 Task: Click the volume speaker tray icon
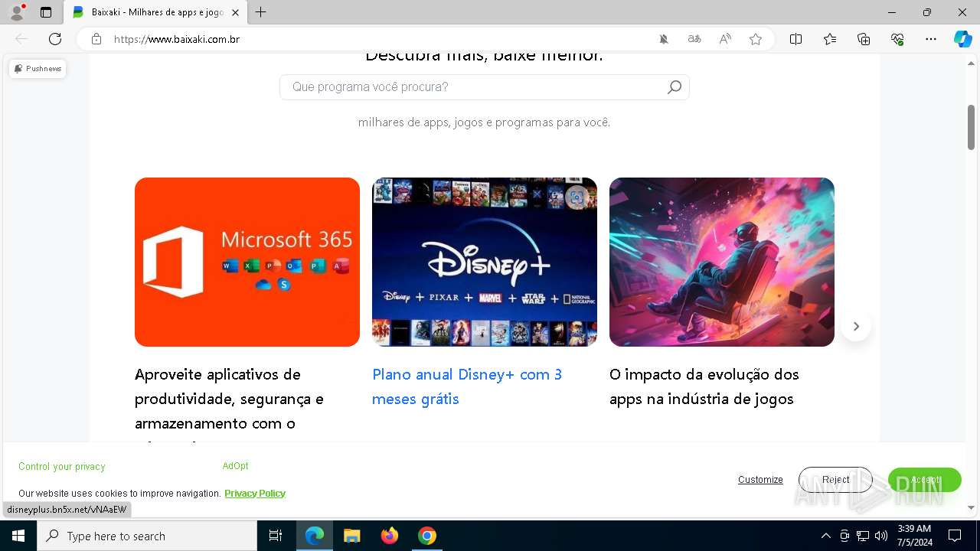pyautogui.click(x=881, y=536)
